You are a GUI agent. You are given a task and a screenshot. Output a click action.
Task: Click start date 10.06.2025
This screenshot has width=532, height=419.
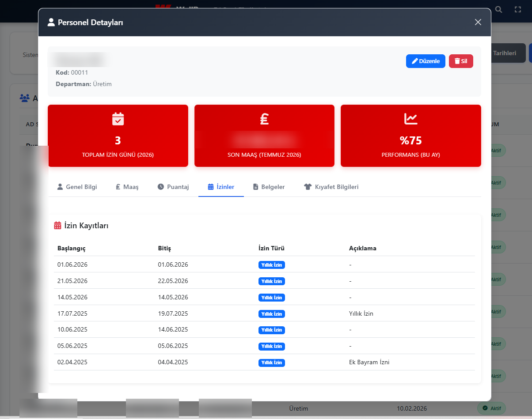click(72, 330)
